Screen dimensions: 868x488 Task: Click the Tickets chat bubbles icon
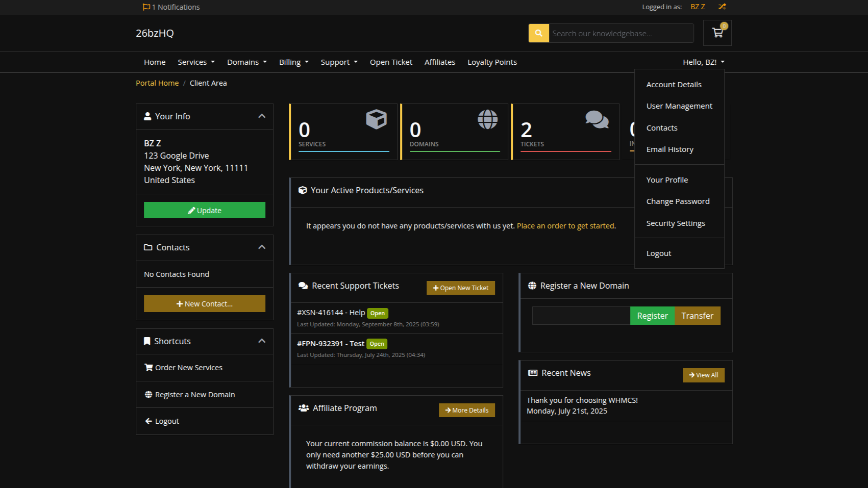597,119
